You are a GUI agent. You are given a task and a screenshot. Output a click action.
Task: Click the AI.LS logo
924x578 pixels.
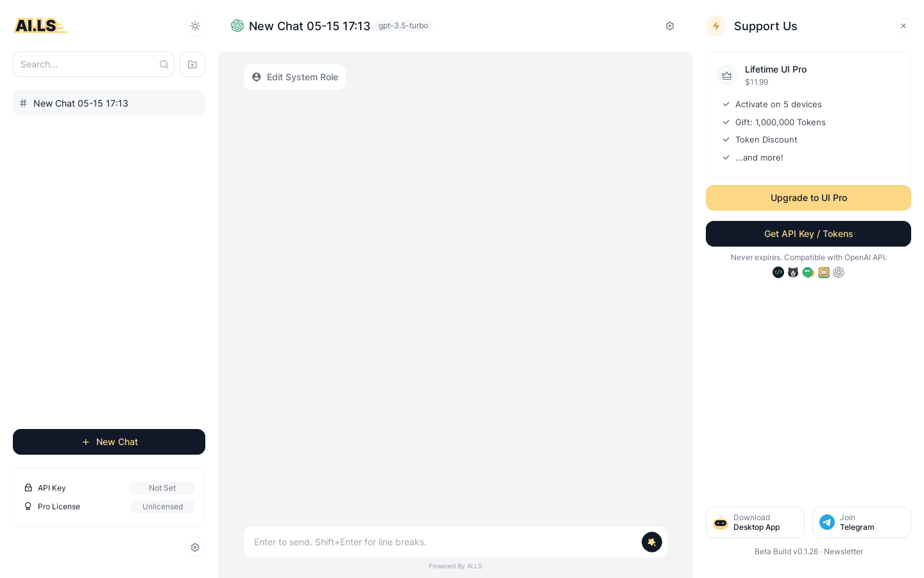click(x=40, y=26)
